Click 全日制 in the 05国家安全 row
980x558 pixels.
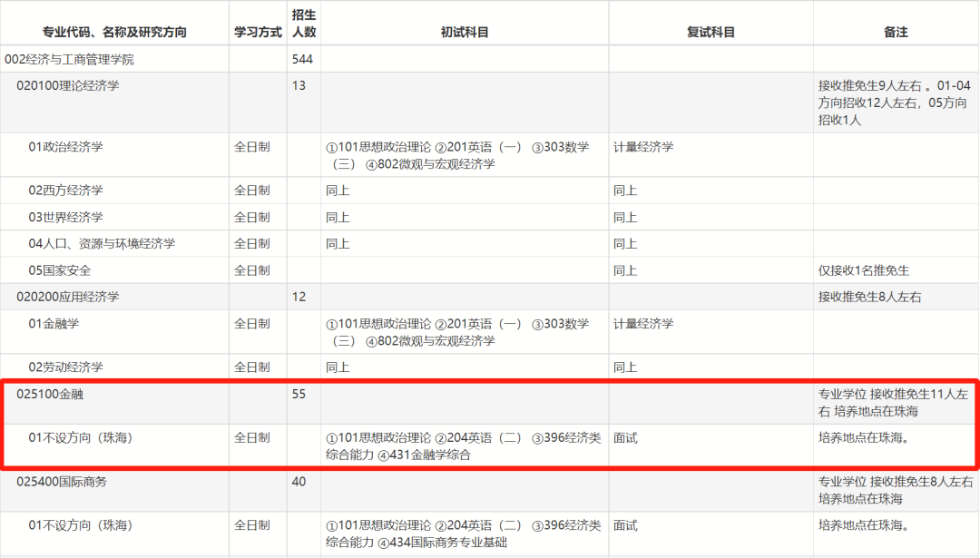252,270
